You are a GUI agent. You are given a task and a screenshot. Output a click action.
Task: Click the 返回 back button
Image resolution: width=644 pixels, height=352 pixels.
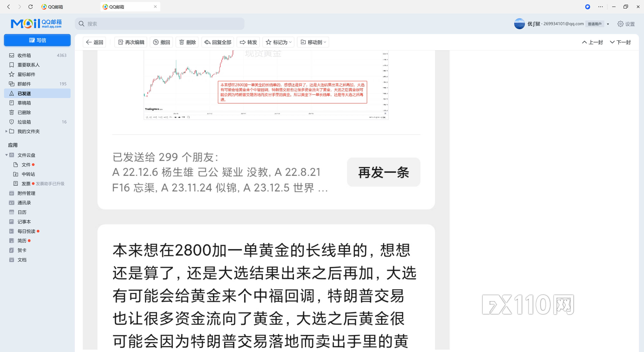coord(94,42)
